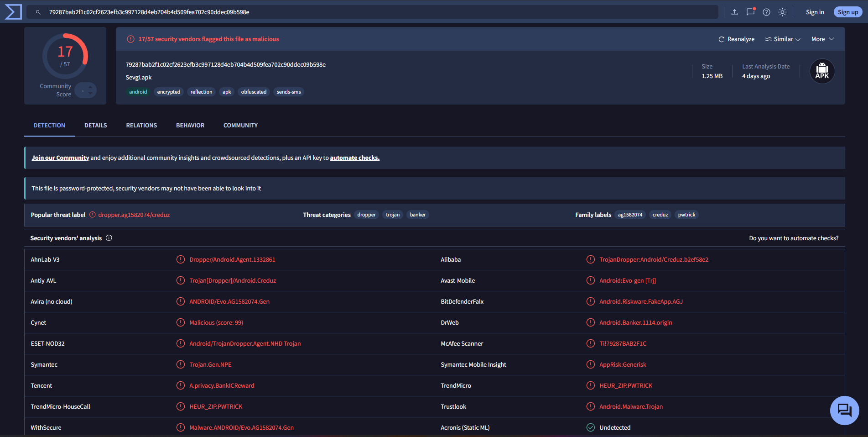Click the Sevgi.apk file name

click(x=139, y=78)
